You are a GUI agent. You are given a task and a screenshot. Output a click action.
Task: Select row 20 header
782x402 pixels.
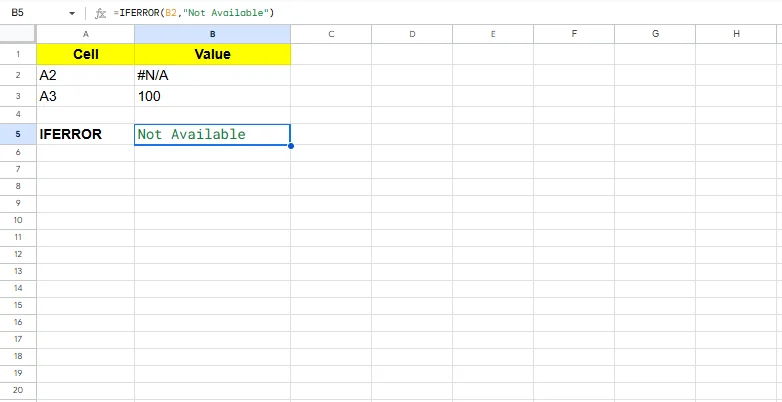pyautogui.click(x=18, y=390)
